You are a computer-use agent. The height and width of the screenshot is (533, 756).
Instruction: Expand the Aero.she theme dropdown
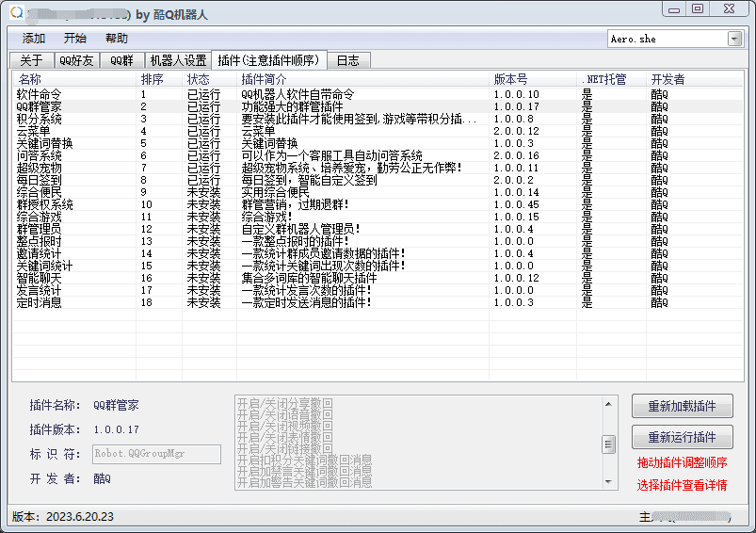point(734,39)
